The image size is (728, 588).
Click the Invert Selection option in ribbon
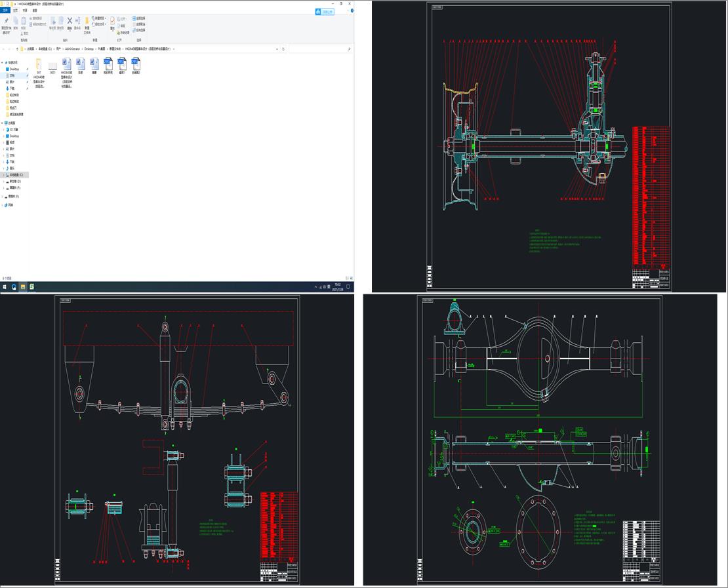tap(139, 31)
